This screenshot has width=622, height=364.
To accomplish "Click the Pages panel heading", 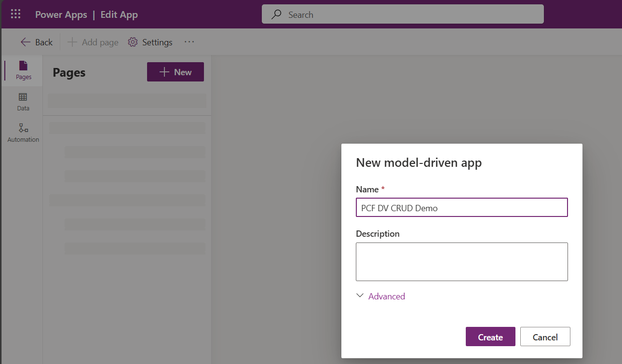I will click(x=69, y=73).
